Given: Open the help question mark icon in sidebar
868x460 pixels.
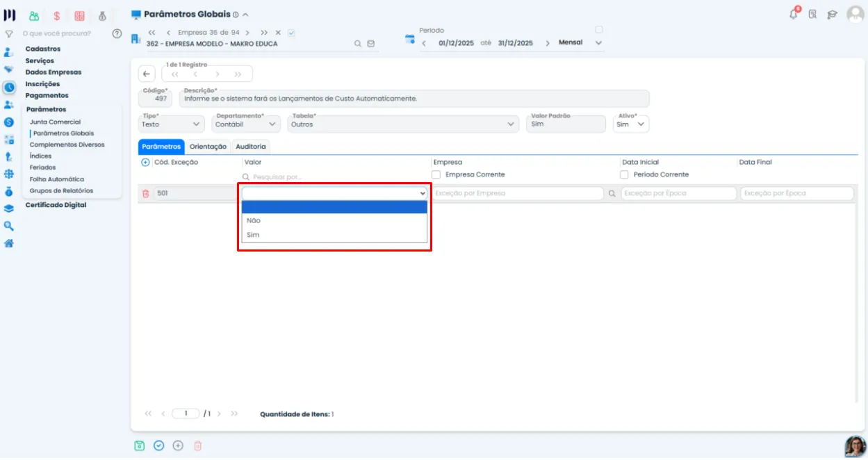Looking at the screenshot, I should (117, 33).
